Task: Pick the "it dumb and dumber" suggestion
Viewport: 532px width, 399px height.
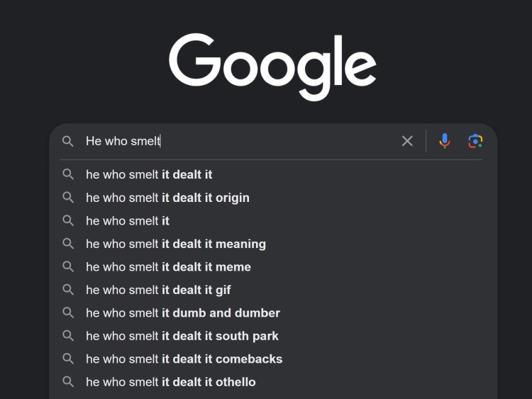Action: (183, 313)
